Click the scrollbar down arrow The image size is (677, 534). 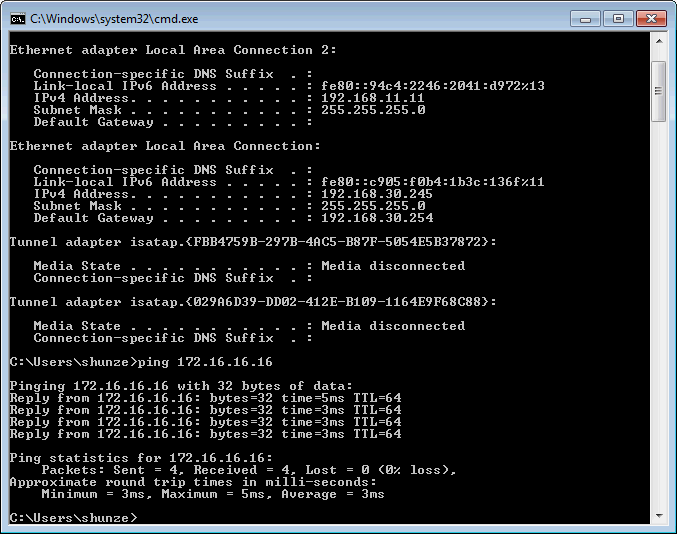[659, 515]
